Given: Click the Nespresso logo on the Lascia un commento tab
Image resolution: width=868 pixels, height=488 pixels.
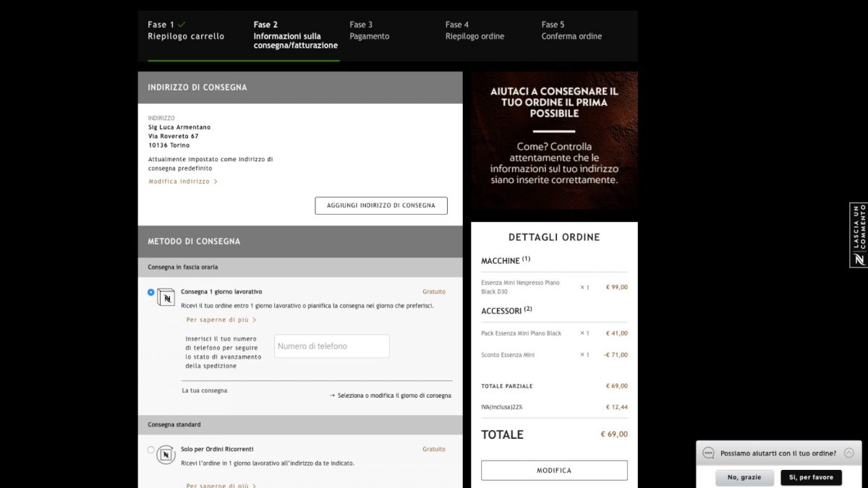Looking at the screenshot, I should (x=859, y=260).
